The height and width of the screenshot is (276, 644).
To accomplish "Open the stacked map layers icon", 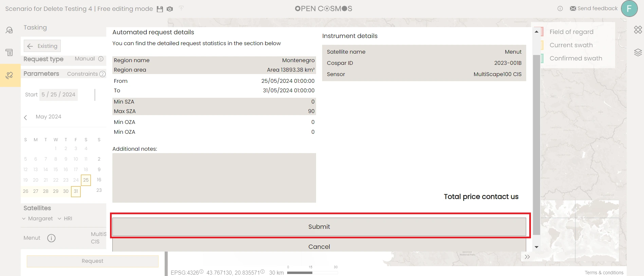I will point(638,52).
